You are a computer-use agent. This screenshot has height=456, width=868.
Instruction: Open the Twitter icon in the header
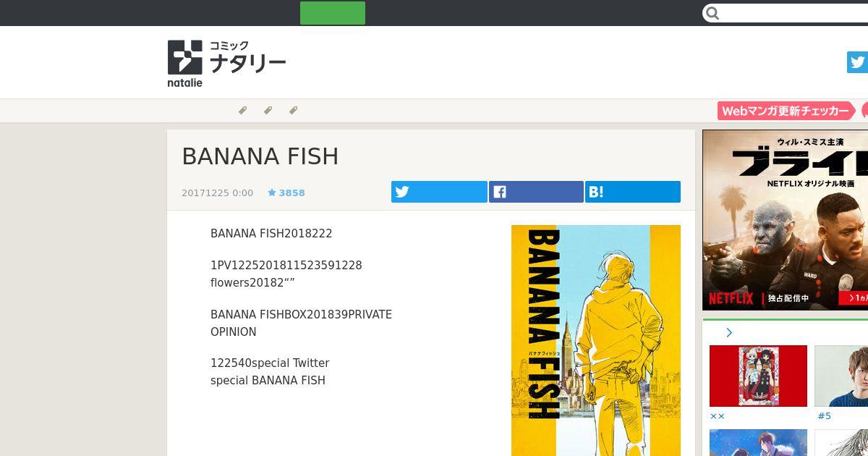coord(857,62)
